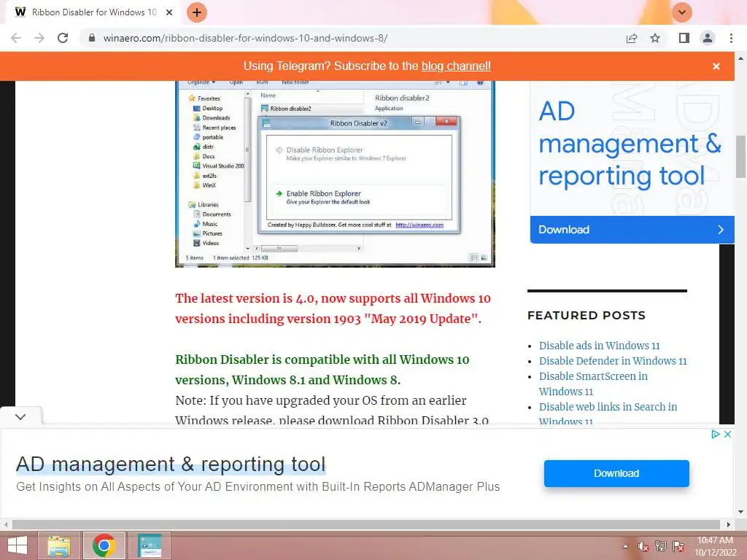Click the tab search dropdown arrow
Image resolution: width=747 pixels, height=560 pixels.
pos(682,12)
